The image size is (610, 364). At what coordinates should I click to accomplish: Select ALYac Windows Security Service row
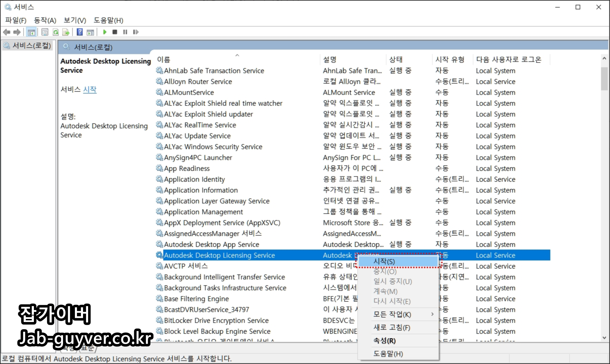(353, 147)
